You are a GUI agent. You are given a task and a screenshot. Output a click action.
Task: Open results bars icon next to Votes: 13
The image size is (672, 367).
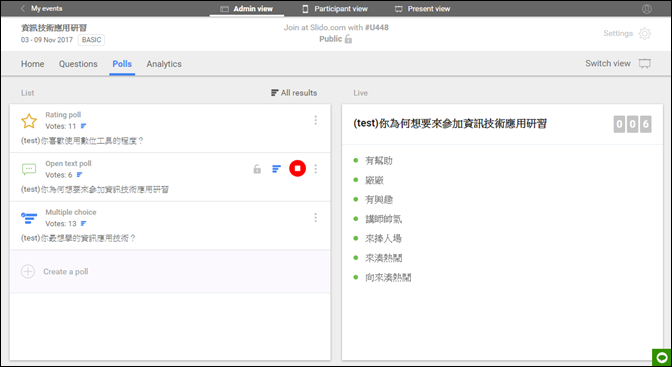point(84,223)
